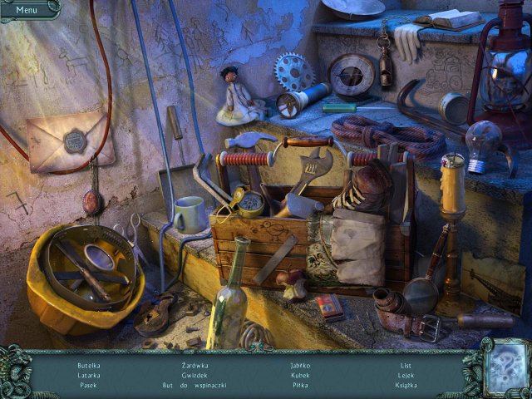Click the metal square ruler on the crate
Screen dimensions: 532x399
[275, 260]
